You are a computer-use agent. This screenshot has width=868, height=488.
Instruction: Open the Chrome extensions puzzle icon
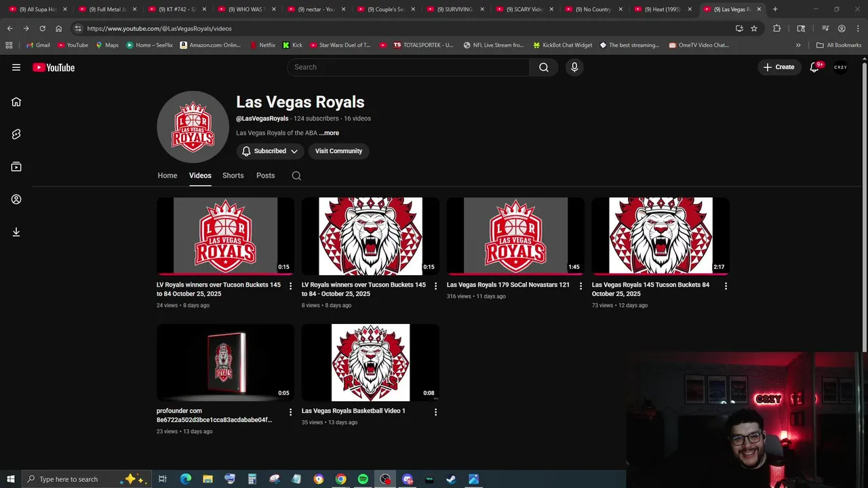[x=777, y=28]
